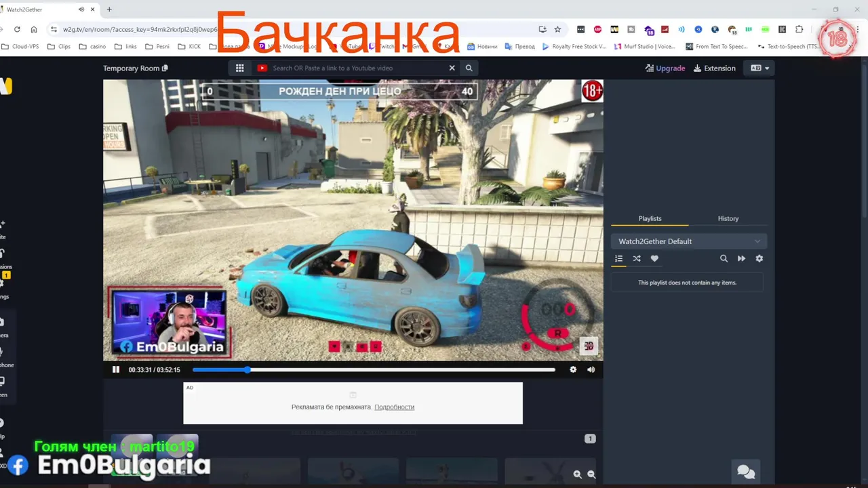Image resolution: width=868 pixels, height=488 pixels.
Task: Open playlist settings gear
Action: point(759,258)
